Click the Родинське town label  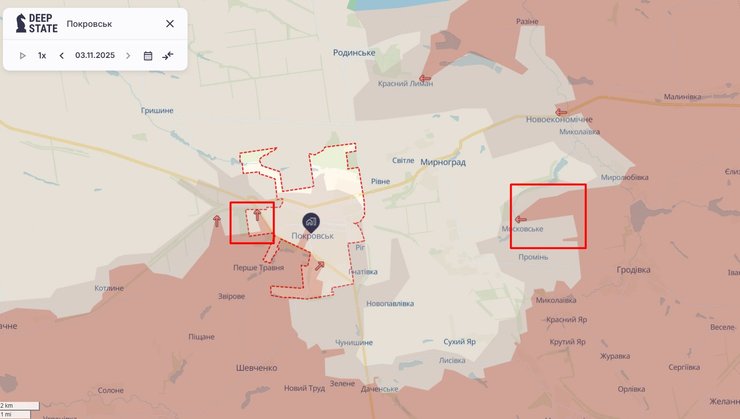354,53
